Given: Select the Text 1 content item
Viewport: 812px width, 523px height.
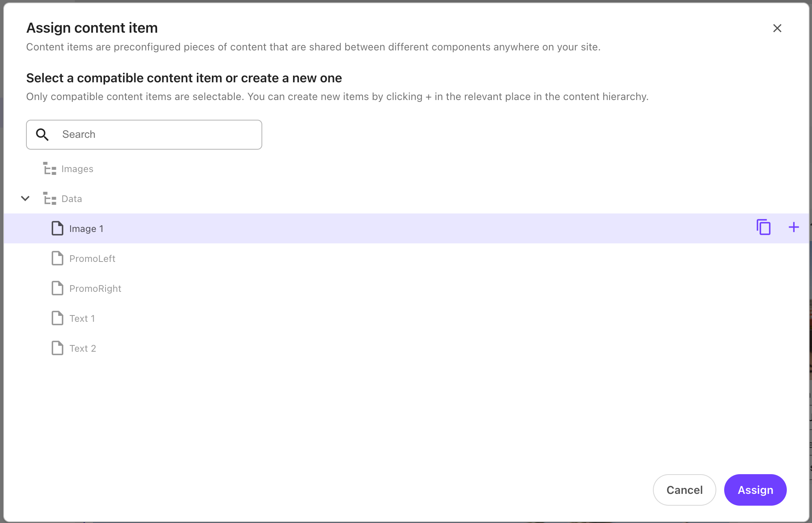Looking at the screenshot, I should coord(82,318).
